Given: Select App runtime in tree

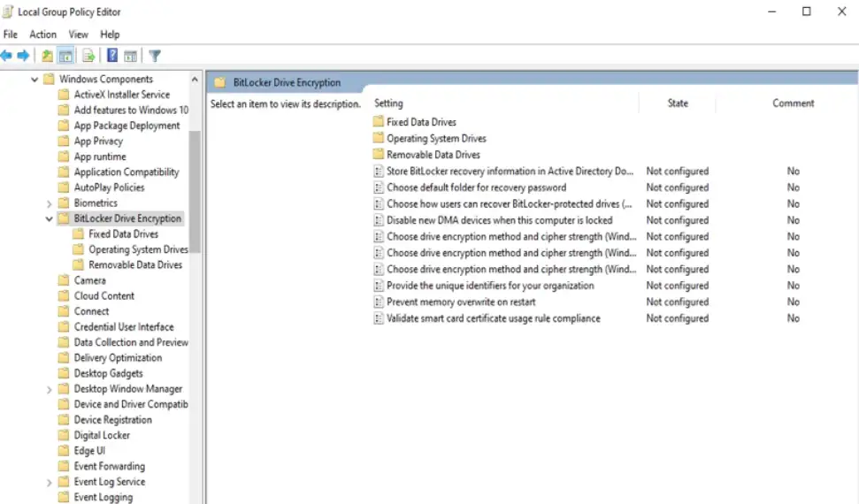Looking at the screenshot, I should 100,157.
